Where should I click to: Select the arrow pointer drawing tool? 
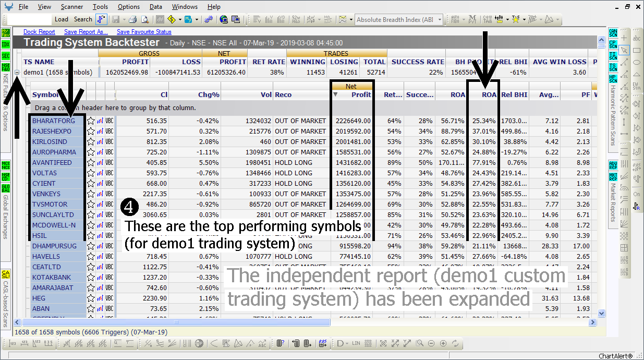625,50
